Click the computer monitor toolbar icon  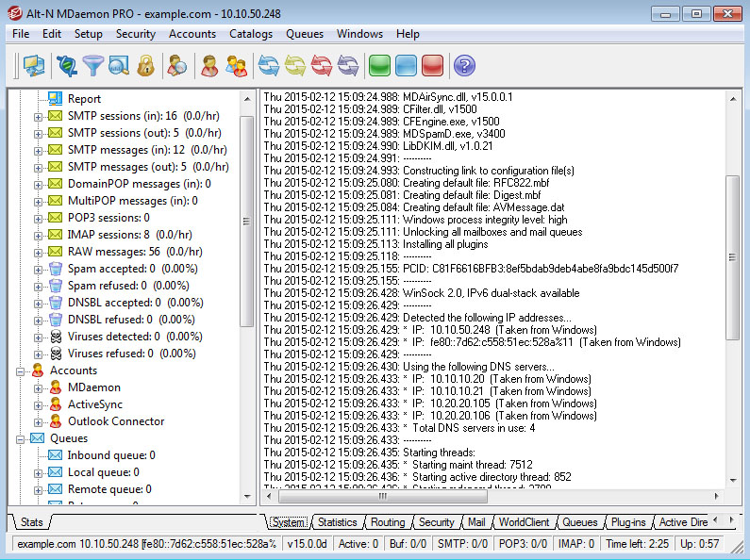33,66
